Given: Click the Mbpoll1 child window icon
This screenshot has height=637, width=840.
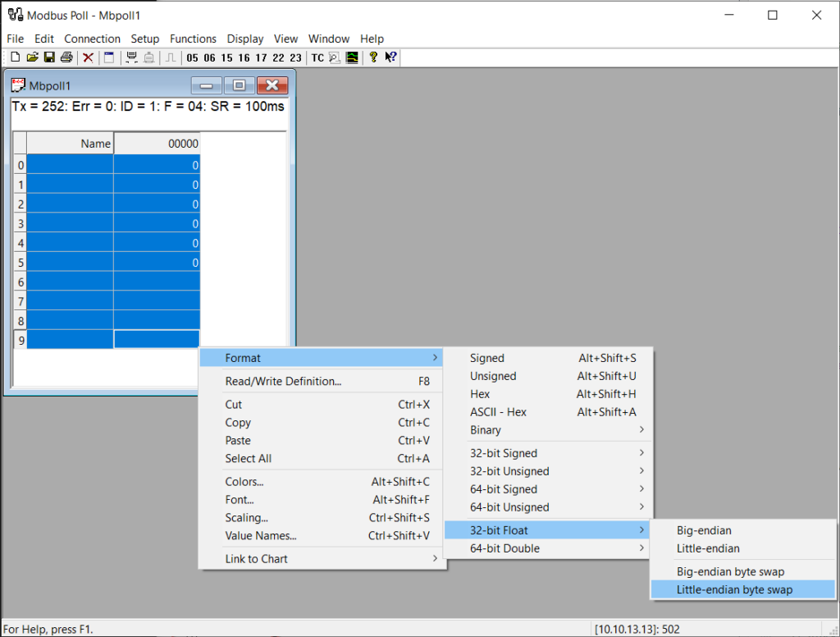Looking at the screenshot, I should [18, 85].
